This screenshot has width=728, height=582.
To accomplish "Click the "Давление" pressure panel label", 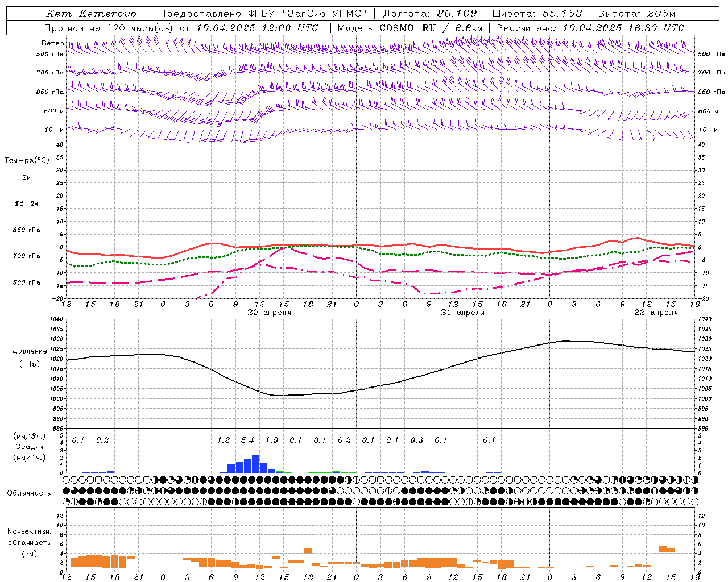I will [30, 351].
